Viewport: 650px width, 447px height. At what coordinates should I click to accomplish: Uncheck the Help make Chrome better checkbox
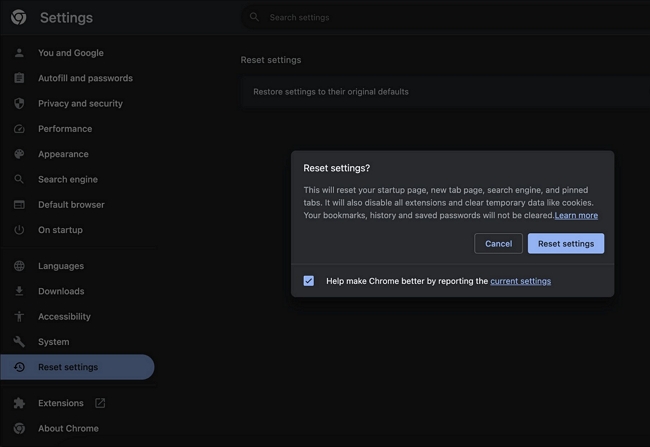point(309,281)
